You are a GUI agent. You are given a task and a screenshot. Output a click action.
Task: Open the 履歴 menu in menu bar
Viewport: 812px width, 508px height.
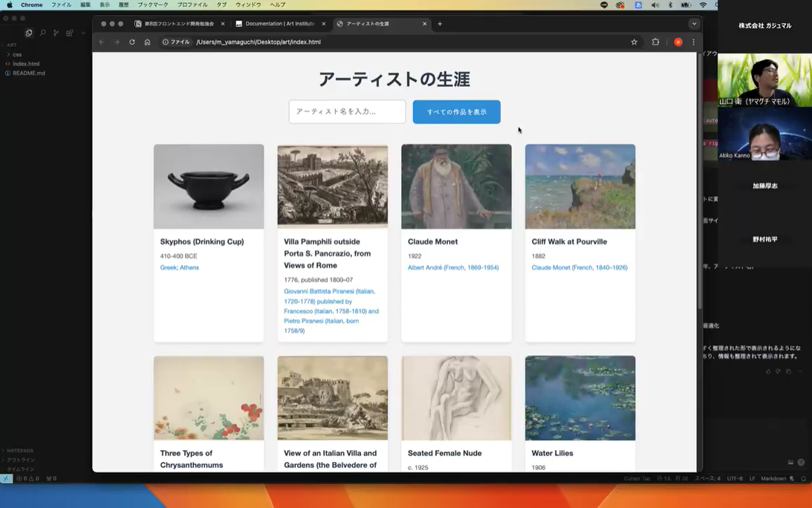point(123,4)
